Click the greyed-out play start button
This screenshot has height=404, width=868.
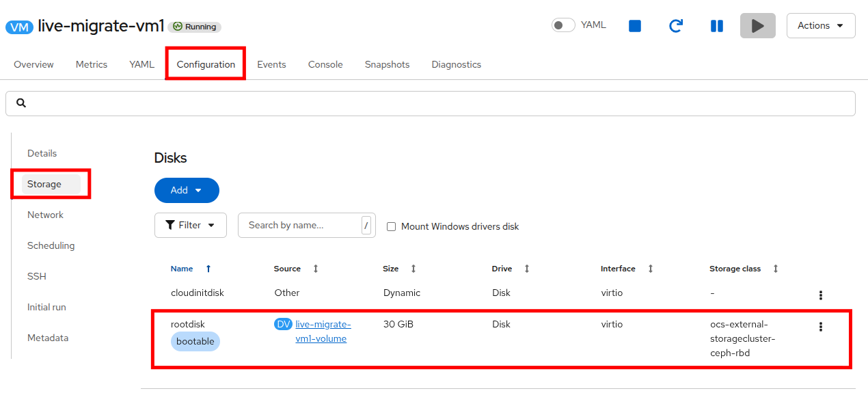[757, 26]
